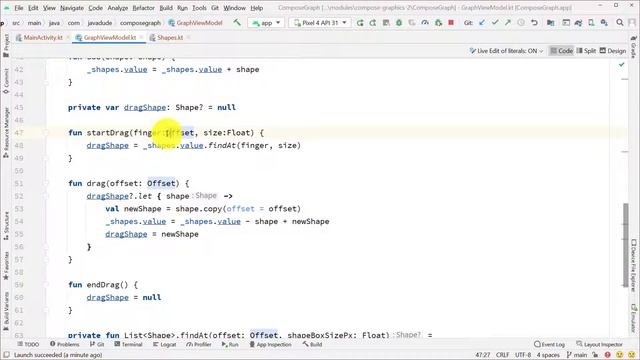
Task: Click the red error icon in status bar
Action: click(x=608, y=355)
